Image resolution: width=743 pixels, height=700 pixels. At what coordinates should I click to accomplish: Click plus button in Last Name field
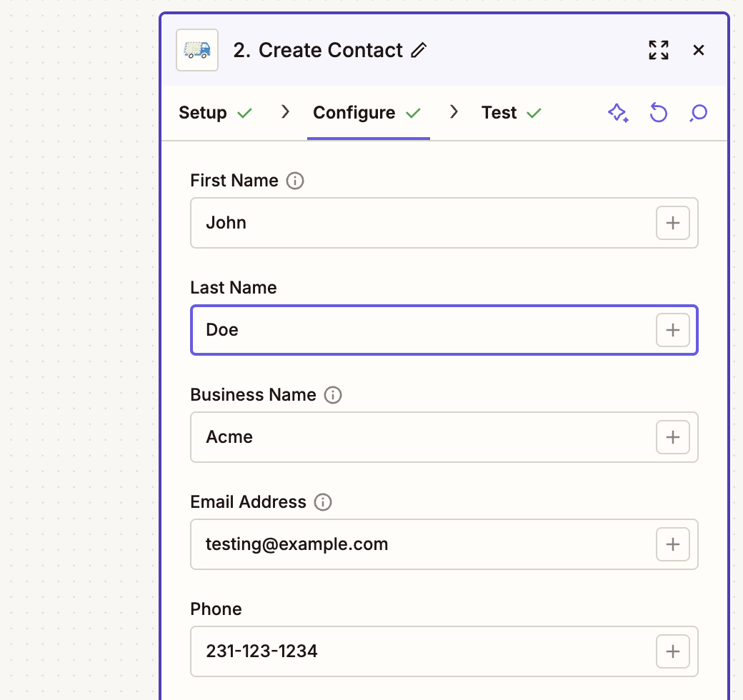672,330
